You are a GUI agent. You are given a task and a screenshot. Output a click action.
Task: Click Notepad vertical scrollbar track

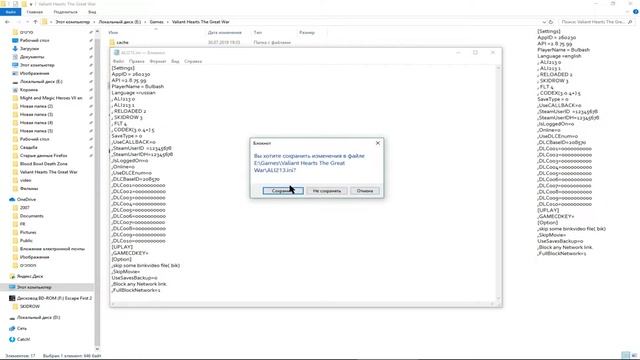pyautogui.click(x=498, y=184)
